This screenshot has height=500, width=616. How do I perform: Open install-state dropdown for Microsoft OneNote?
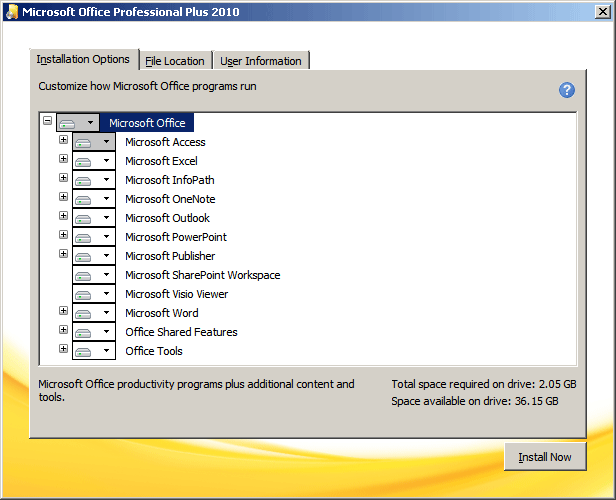pyautogui.click(x=94, y=199)
